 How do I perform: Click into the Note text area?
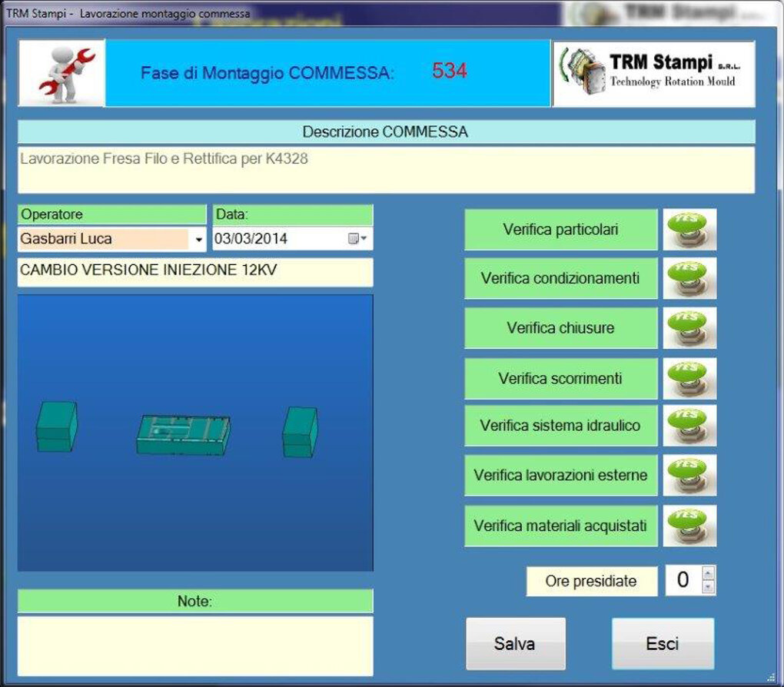[195, 646]
